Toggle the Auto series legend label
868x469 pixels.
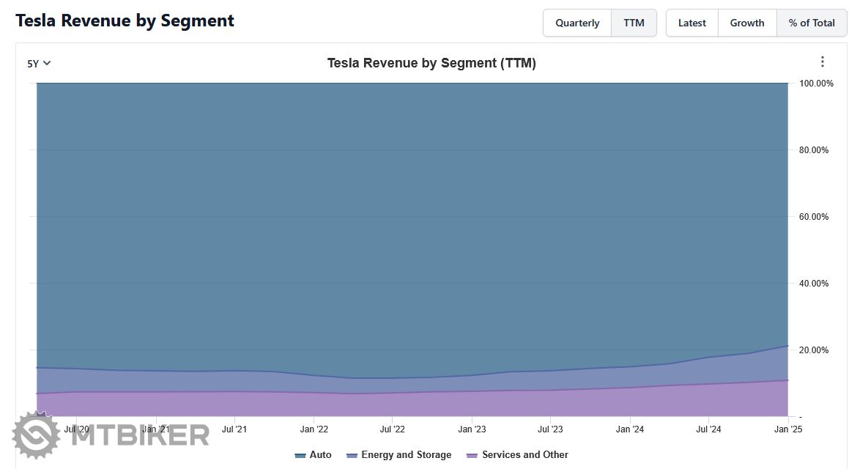(x=321, y=455)
